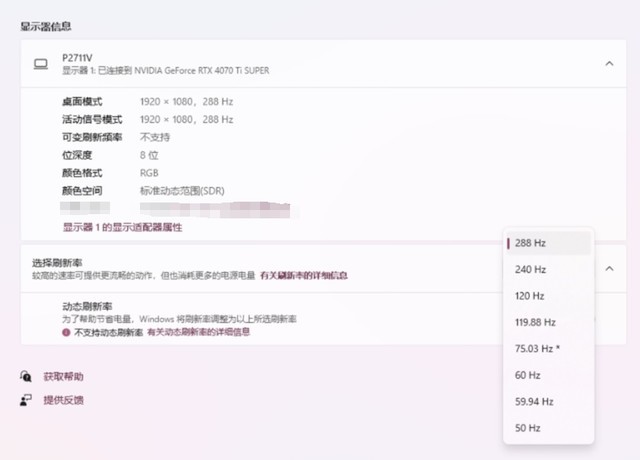The image size is (640, 460).
Task: Click the 桌面模式 value 1920 × 1080, 288 Hz
Action: 187,102
